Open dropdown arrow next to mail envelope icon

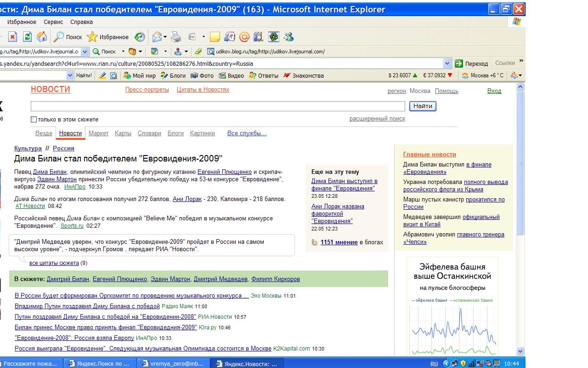[x=165, y=37]
